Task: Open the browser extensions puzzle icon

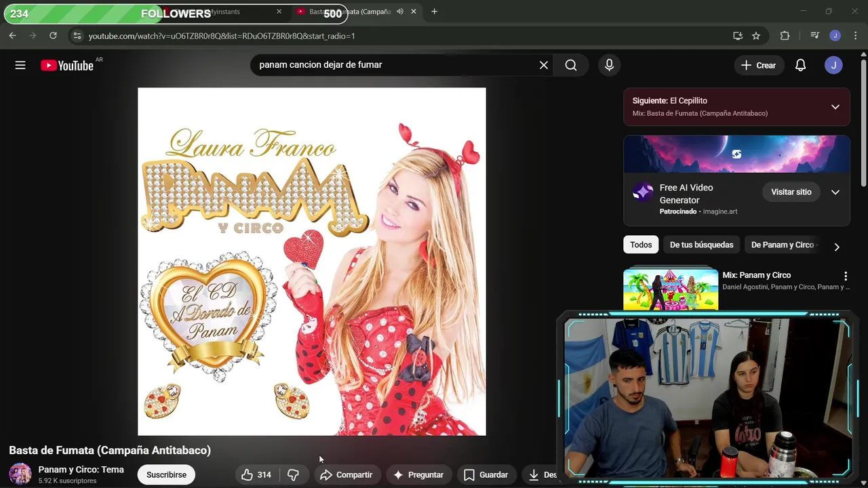Action: click(x=785, y=36)
